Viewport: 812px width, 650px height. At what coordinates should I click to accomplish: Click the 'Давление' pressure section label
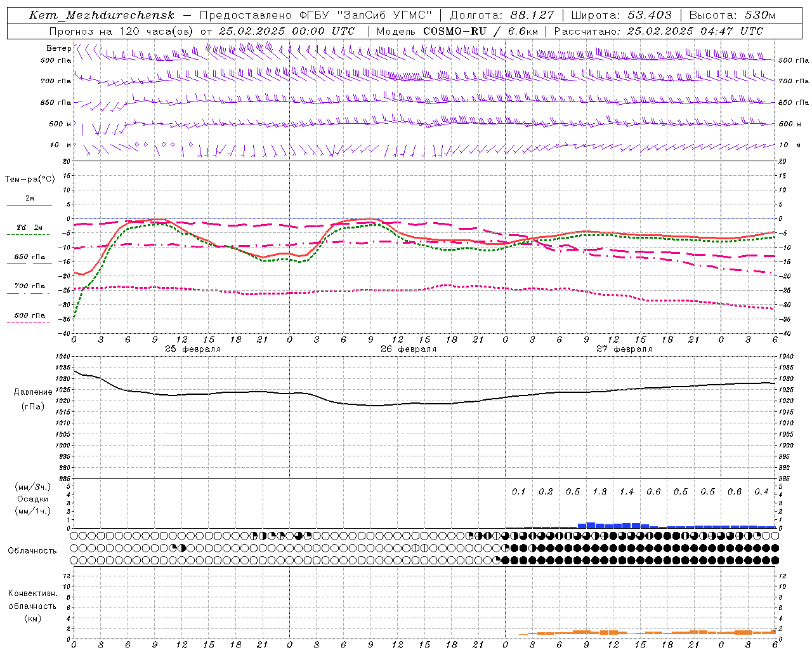click(32, 392)
